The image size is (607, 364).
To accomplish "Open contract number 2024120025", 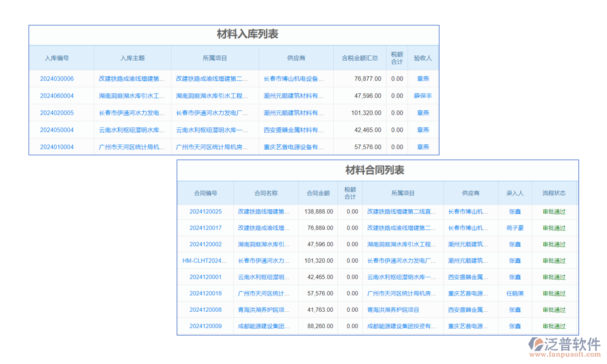I will coord(205,212).
